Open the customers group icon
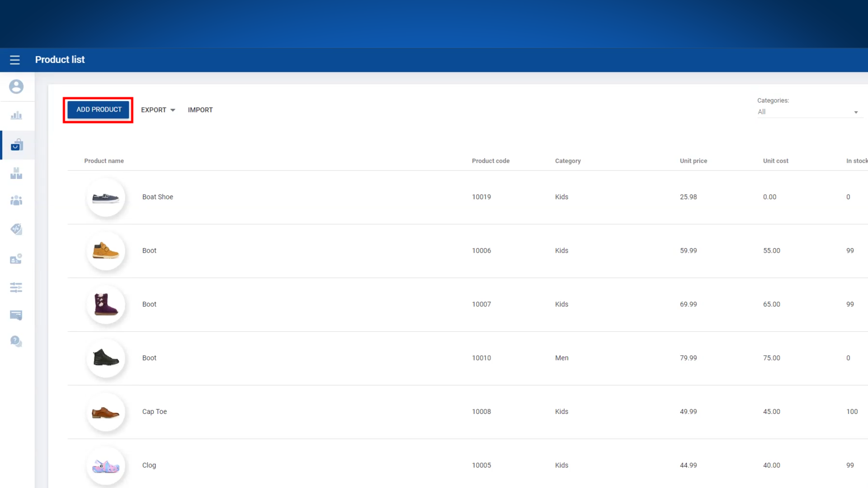Image resolution: width=868 pixels, height=488 pixels. coord(16,201)
